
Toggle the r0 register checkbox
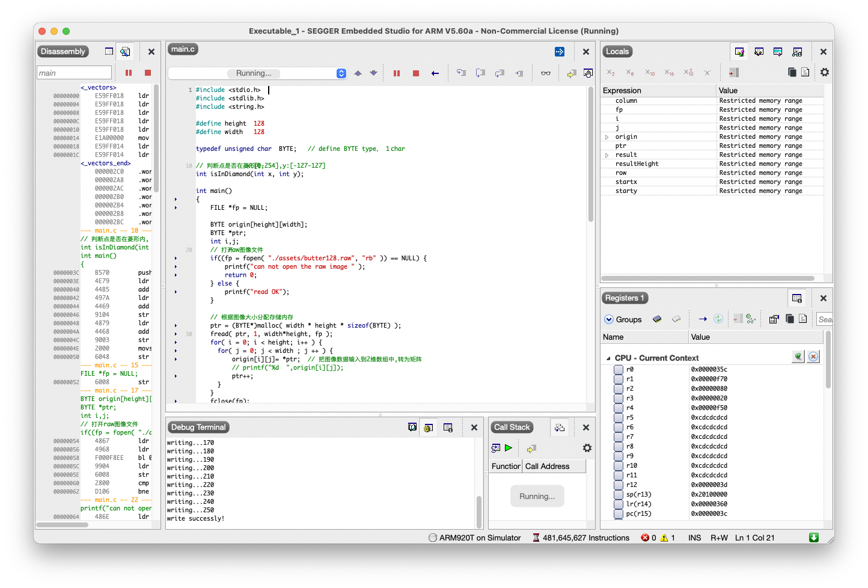(x=618, y=370)
